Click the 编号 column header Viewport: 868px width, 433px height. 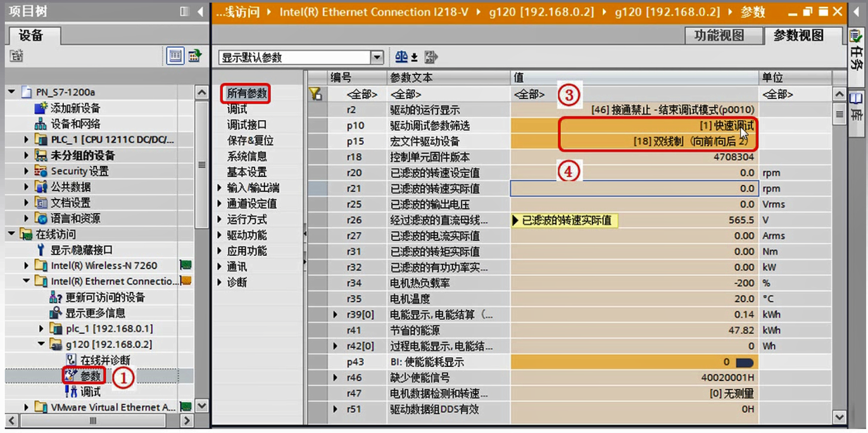click(x=357, y=77)
